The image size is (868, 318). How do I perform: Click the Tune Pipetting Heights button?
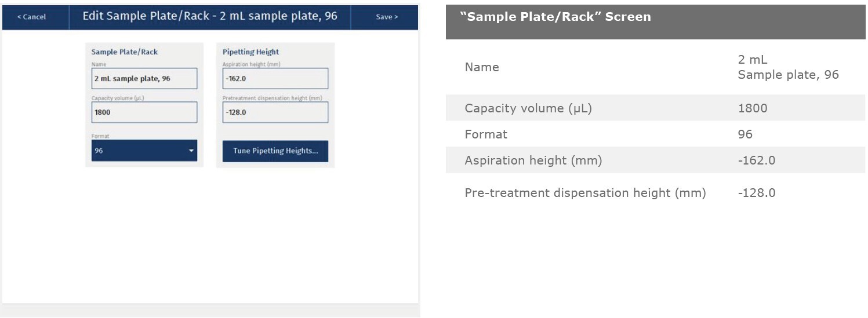(x=275, y=151)
